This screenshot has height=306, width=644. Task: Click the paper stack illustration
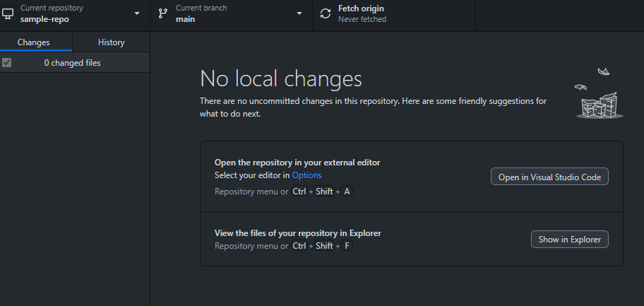600,105
